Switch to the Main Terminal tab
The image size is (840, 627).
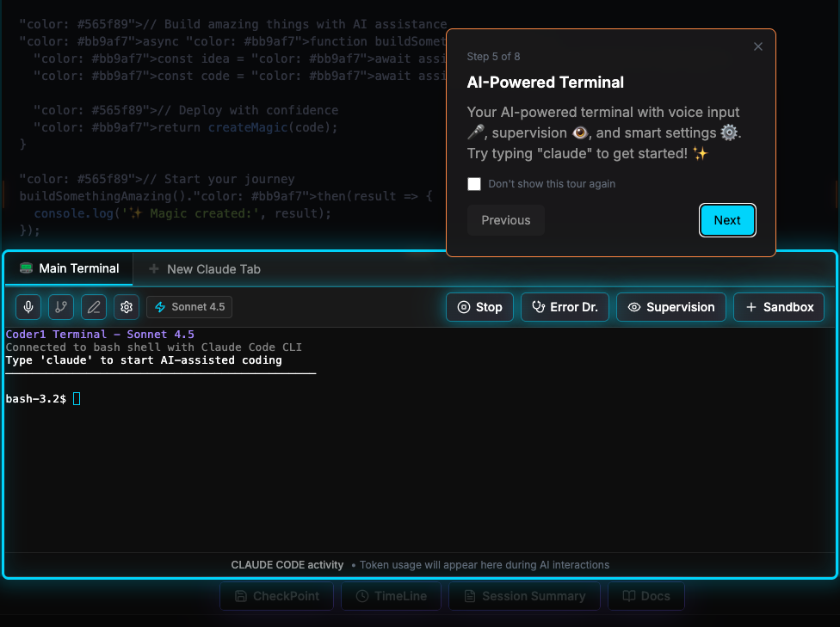(x=69, y=268)
